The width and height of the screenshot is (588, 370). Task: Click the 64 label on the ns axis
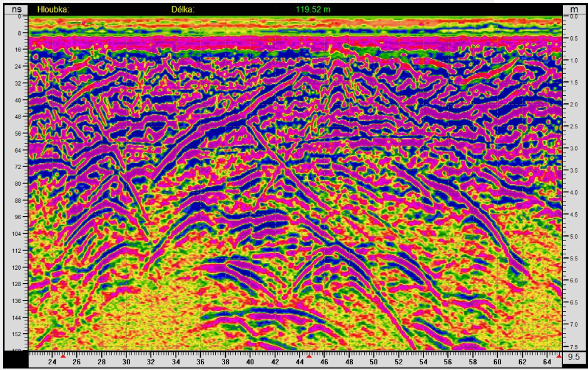click(18, 150)
